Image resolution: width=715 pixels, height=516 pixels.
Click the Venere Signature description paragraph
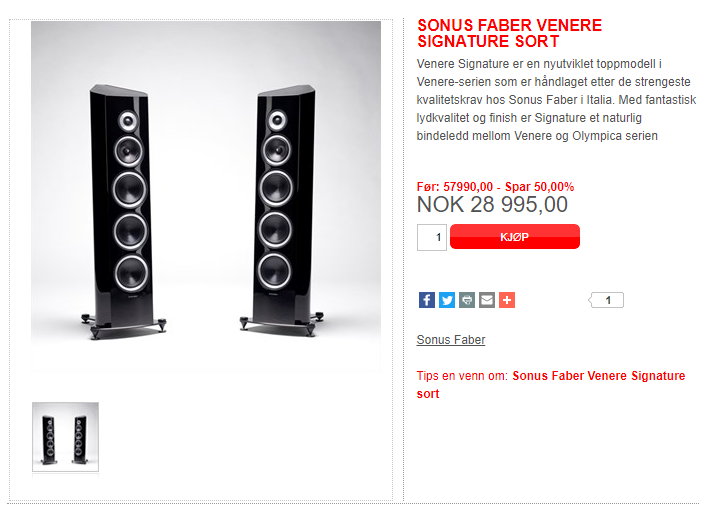click(556, 100)
